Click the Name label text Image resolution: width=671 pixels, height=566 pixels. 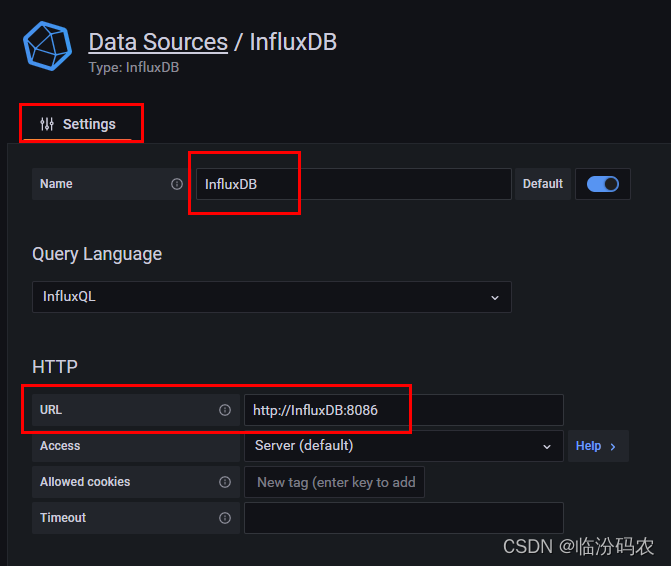pyautogui.click(x=56, y=184)
